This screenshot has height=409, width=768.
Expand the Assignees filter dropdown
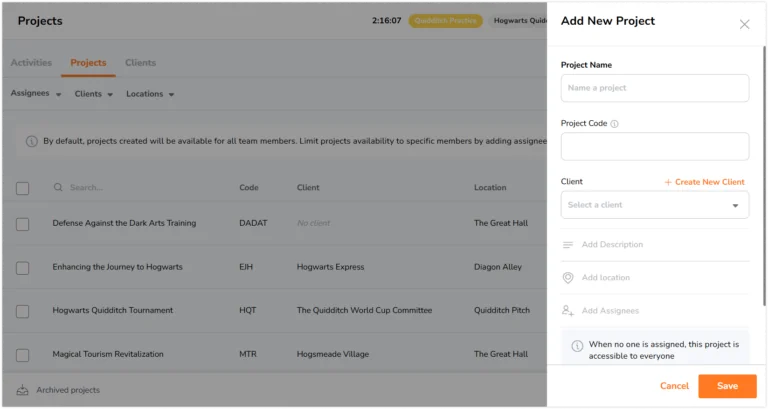coord(36,94)
